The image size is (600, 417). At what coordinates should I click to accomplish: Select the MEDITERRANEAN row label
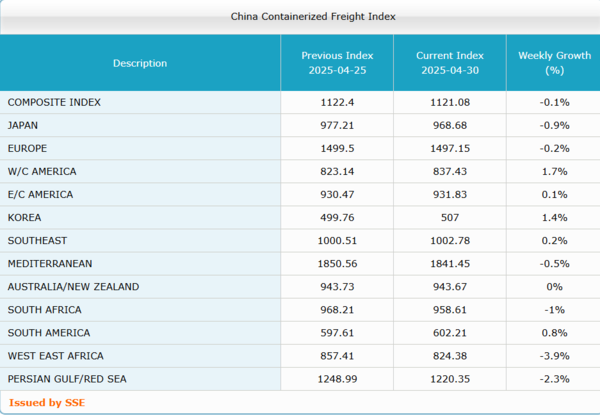51,263
